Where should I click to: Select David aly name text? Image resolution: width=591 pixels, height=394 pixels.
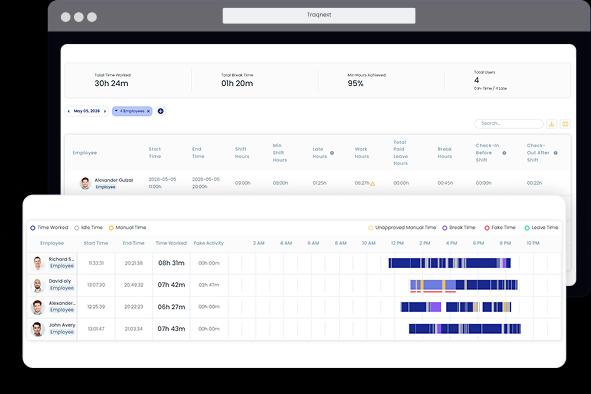tap(60, 281)
